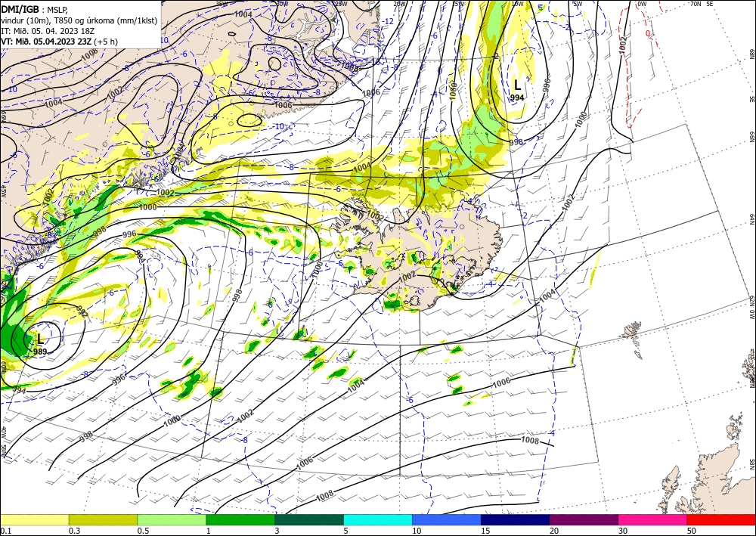This screenshot has width=756, height=536.
Task: Click the '20' color scale label
Action: [x=554, y=531]
